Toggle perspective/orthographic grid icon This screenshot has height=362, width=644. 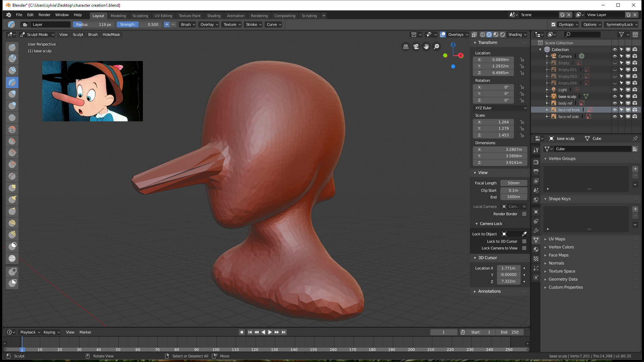[x=406, y=47]
